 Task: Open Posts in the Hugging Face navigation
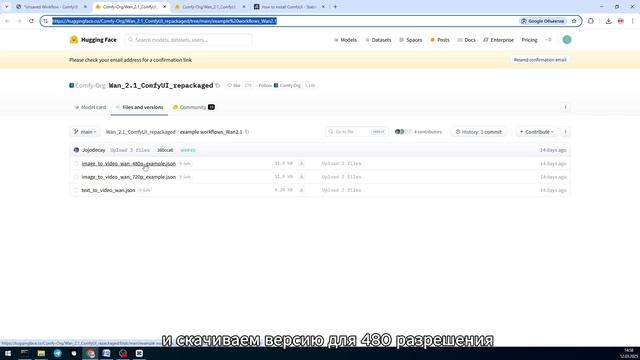[440, 40]
